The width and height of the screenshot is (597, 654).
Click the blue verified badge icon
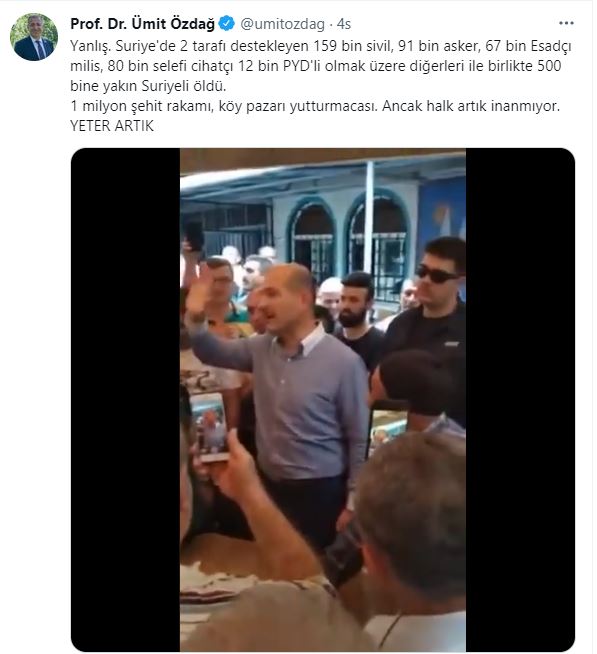[227, 24]
